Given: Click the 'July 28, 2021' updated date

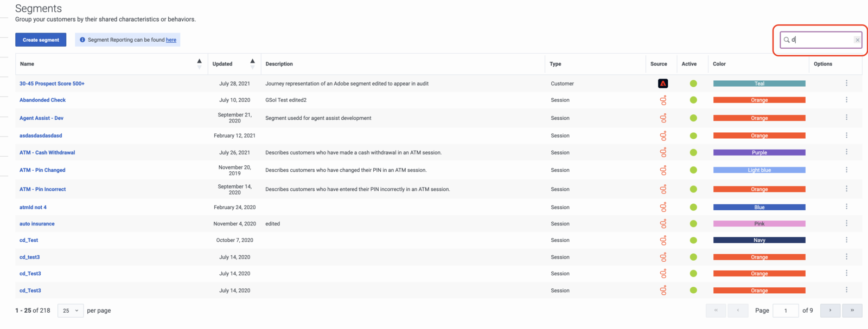Looking at the screenshot, I should tap(234, 83).
